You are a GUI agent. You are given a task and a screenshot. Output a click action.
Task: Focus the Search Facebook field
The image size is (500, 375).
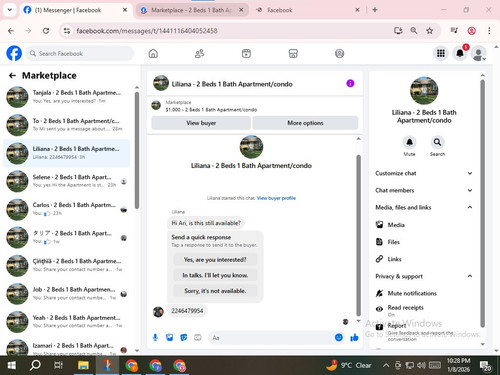pyautogui.click(x=80, y=53)
